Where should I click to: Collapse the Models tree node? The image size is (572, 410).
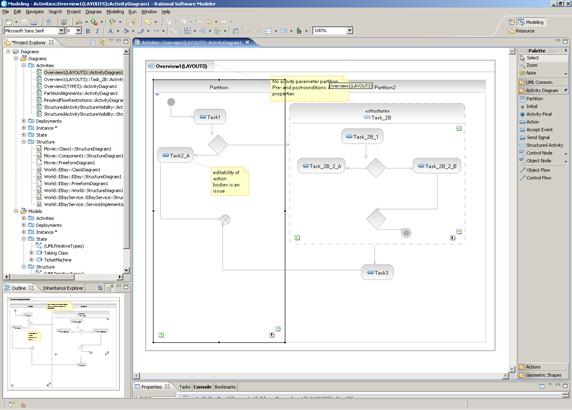(x=16, y=211)
